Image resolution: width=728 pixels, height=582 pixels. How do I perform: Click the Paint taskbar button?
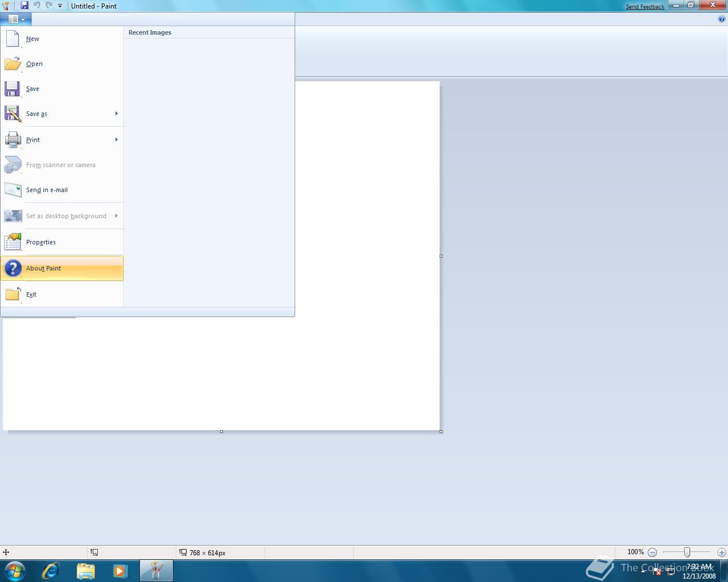(x=156, y=571)
